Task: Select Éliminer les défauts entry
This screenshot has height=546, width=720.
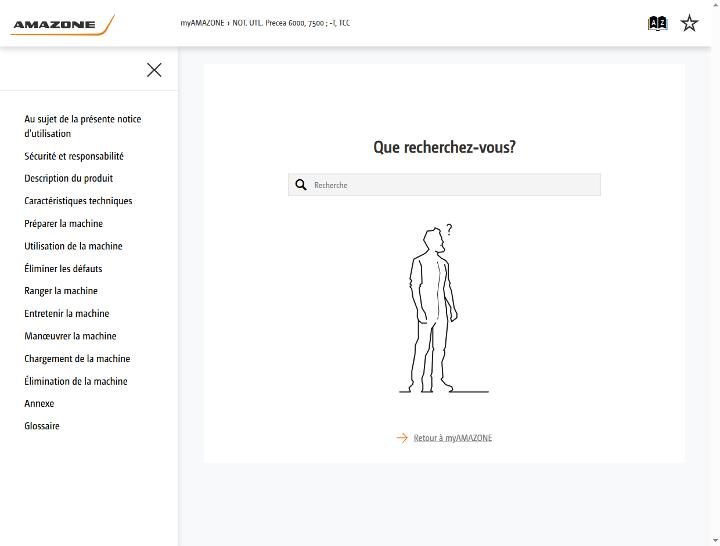Action: point(63,269)
